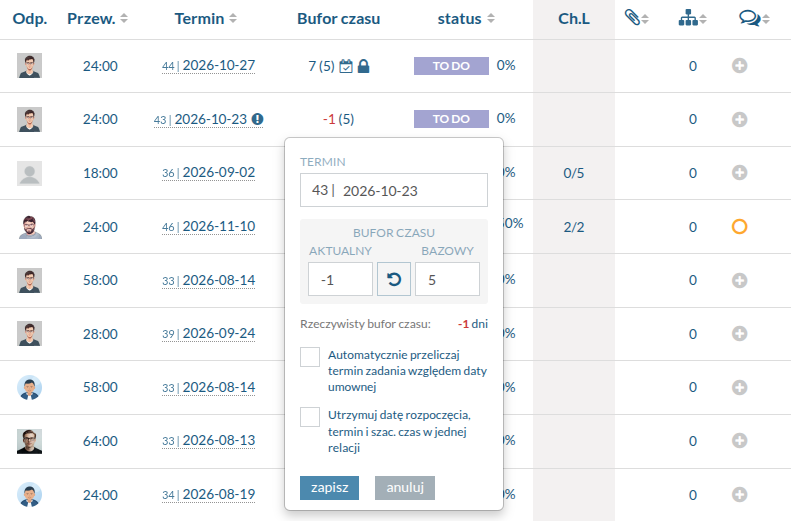Add comment in the 2026-09-02 row
This screenshot has width=791, height=521.
[740, 172]
